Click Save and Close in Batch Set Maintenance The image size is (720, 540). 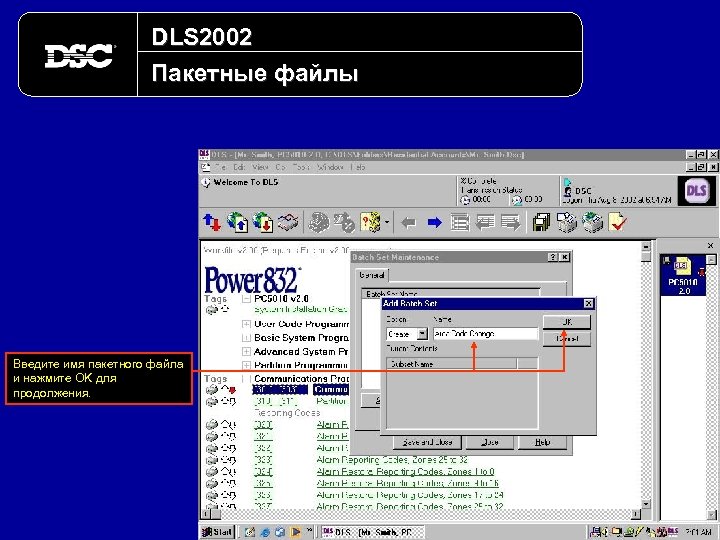428,442
